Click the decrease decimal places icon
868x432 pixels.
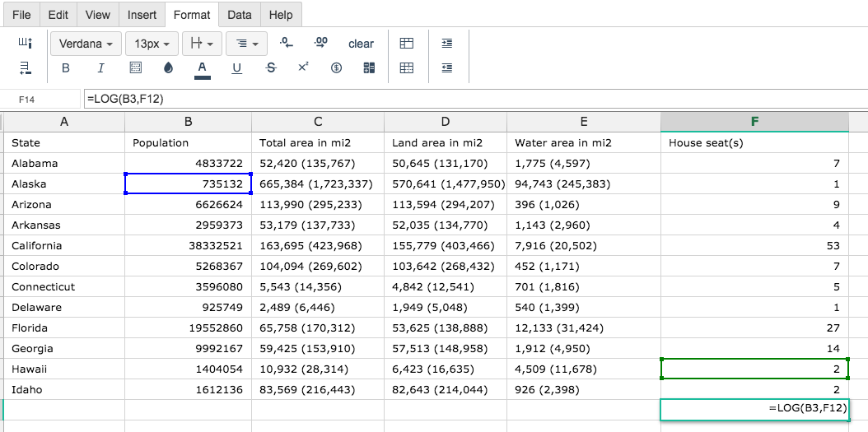coord(287,43)
